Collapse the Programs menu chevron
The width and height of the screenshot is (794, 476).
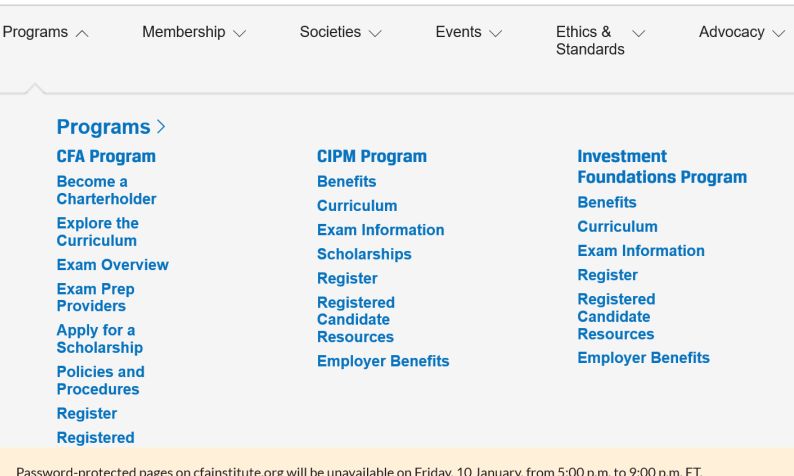point(81,33)
